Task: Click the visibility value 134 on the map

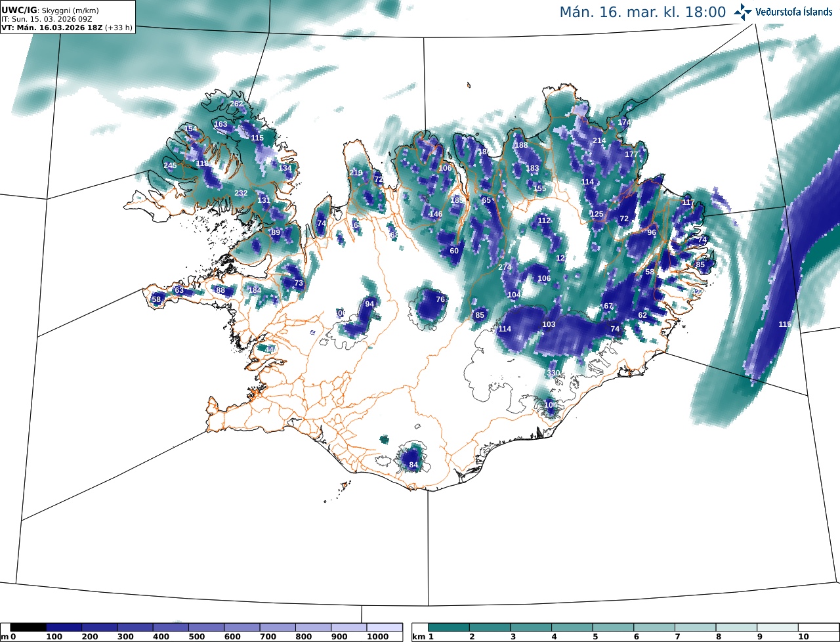Action: pos(285,168)
